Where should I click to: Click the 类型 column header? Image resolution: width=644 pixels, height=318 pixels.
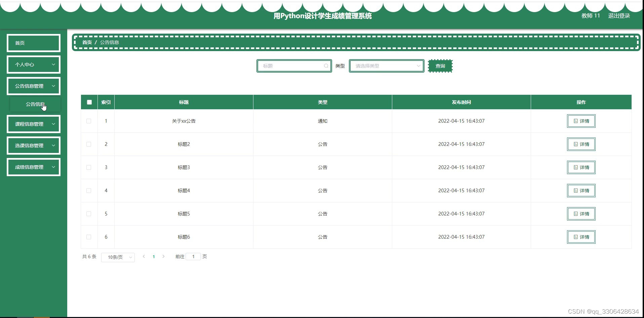tap(323, 102)
